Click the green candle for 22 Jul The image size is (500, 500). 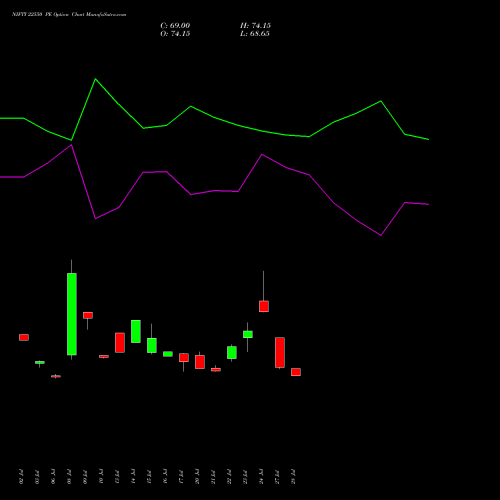click(232, 352)
